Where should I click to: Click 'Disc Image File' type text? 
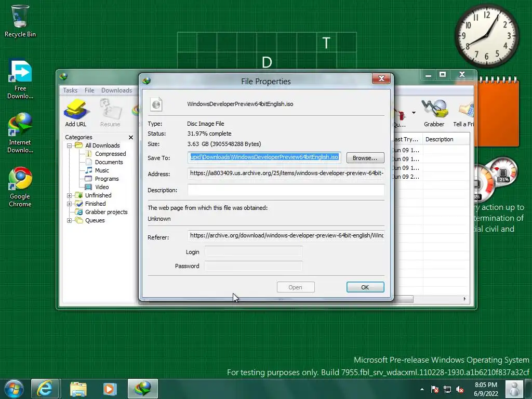coord(205,124)
